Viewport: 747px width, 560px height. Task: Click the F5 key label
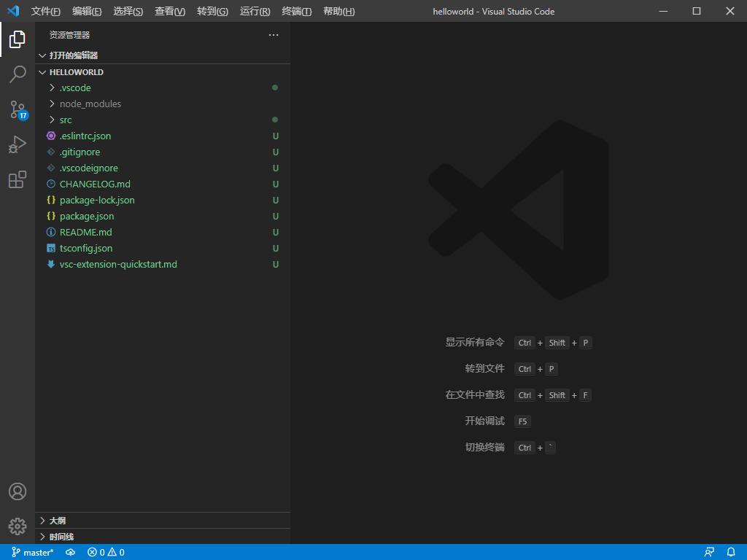coord(522,421)
